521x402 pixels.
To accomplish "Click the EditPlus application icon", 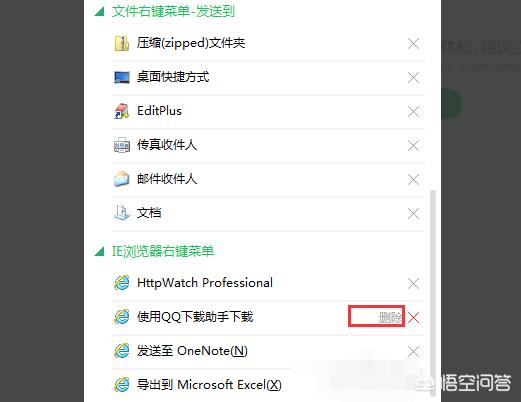I will pyautogui.click(x=122, y=111).
